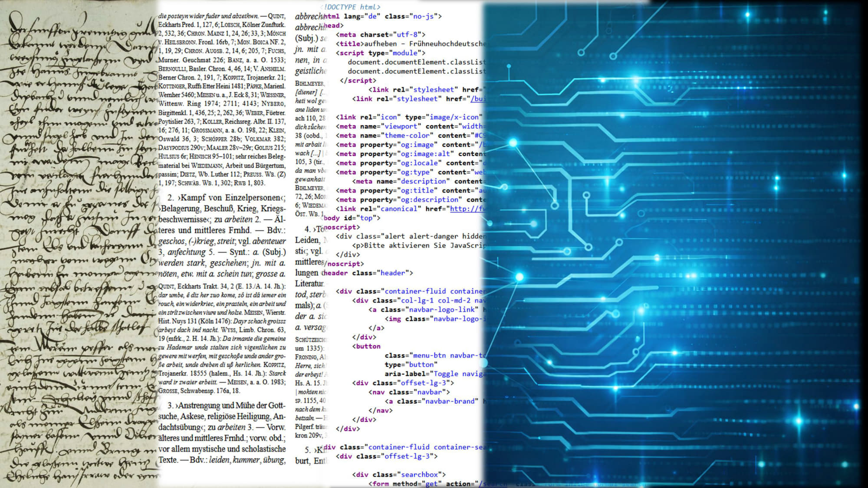
Task: Click the closing '</script>' tag
Action: (358, 80)
